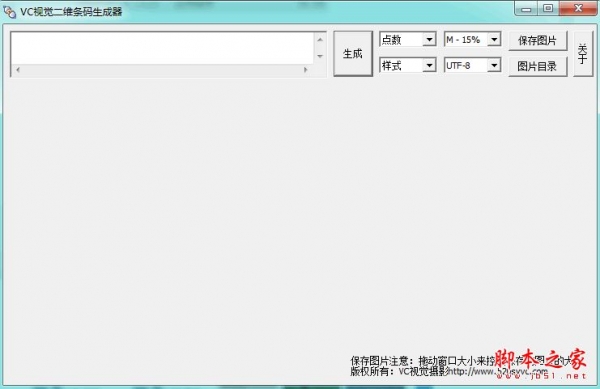Image resolution: width=600 pixels, height=389 pixels.
Task: Click the horizontal scrollbar right arrow
Action: [x=305, y=70]
